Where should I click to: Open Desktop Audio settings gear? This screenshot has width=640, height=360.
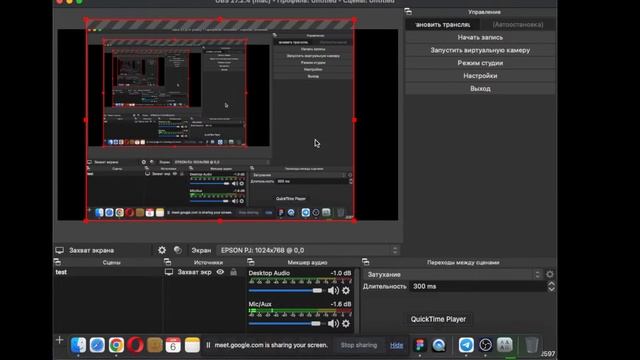(346, 291)
